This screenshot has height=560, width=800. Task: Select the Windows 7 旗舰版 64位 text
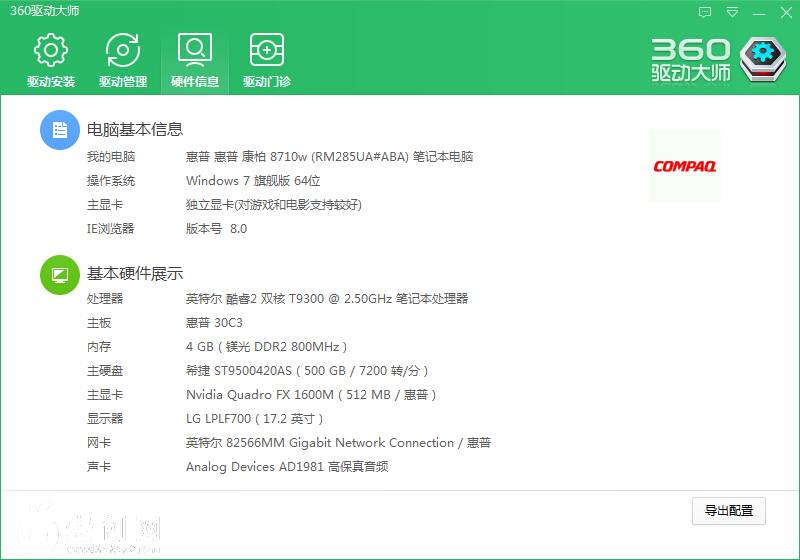253,181
